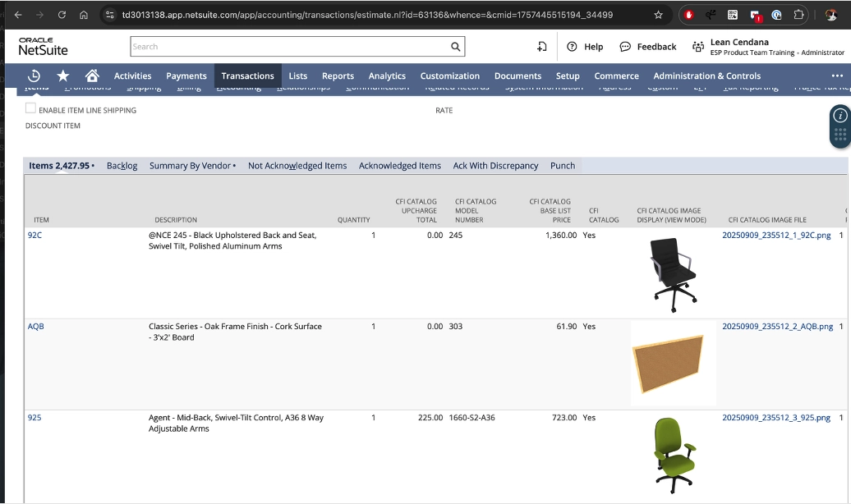Open the blue floating dial pad widget
This screenshot has width=851, height=504.
pos(839,134)
